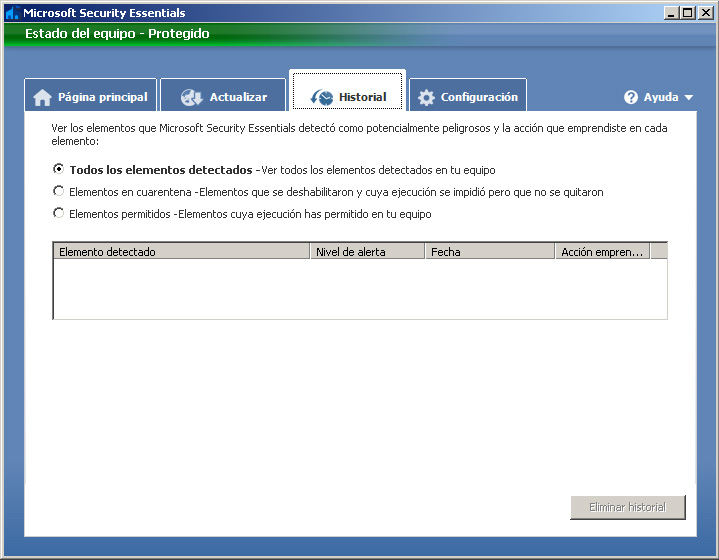719x560 pixels.
Task: Sort by Nivel de alerta column
Action: pos(367,252)
